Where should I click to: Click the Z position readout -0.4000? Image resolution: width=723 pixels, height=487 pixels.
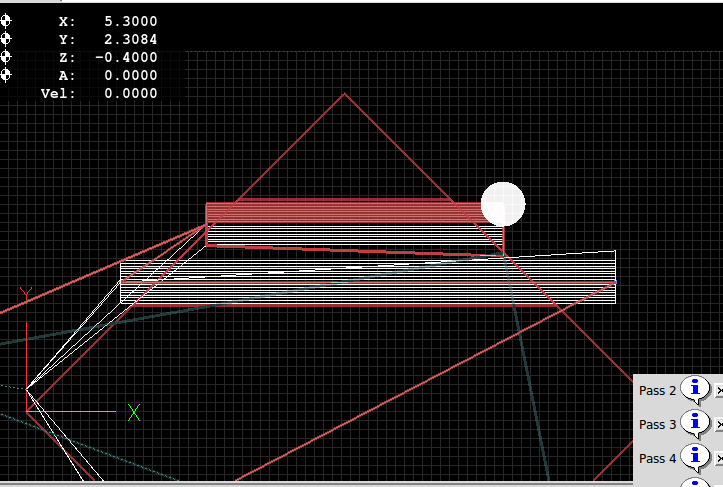[x=126, y=57]
